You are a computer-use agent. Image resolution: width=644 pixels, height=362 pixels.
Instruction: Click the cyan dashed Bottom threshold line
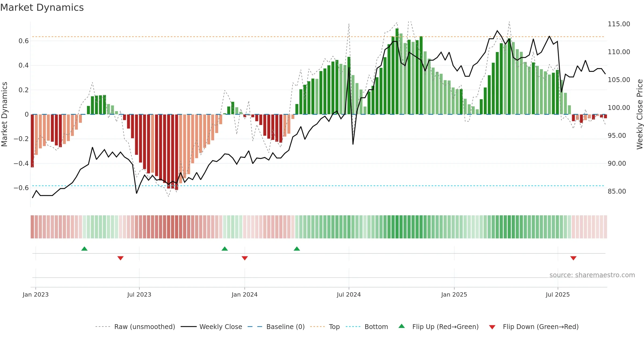(x=318, y=186)
